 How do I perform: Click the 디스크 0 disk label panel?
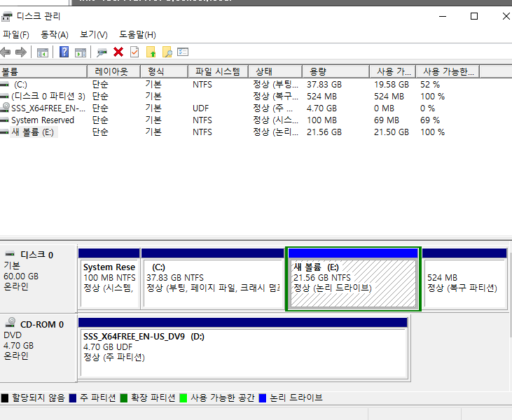39,279
